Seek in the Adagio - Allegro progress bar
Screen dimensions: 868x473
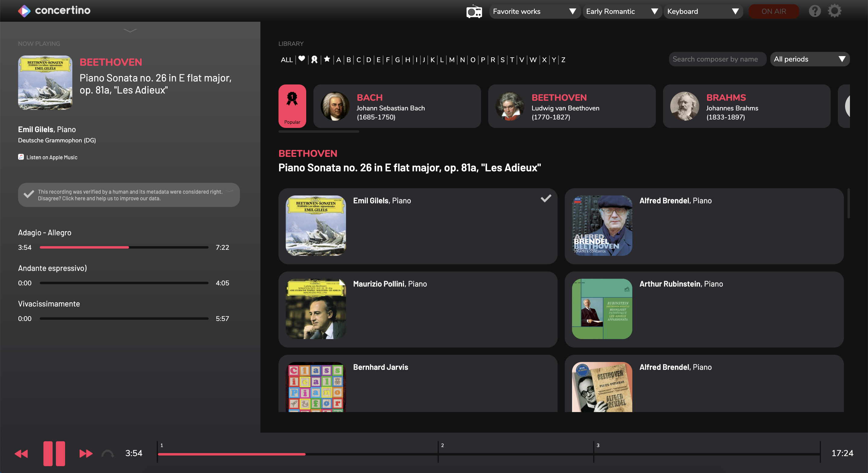[x=124, y=247]
